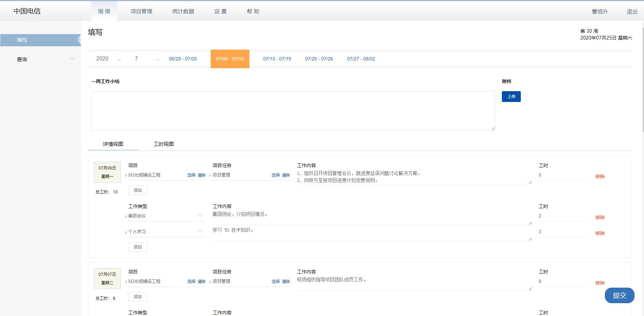Select week 07/27 - 08/02

point(361,59)
